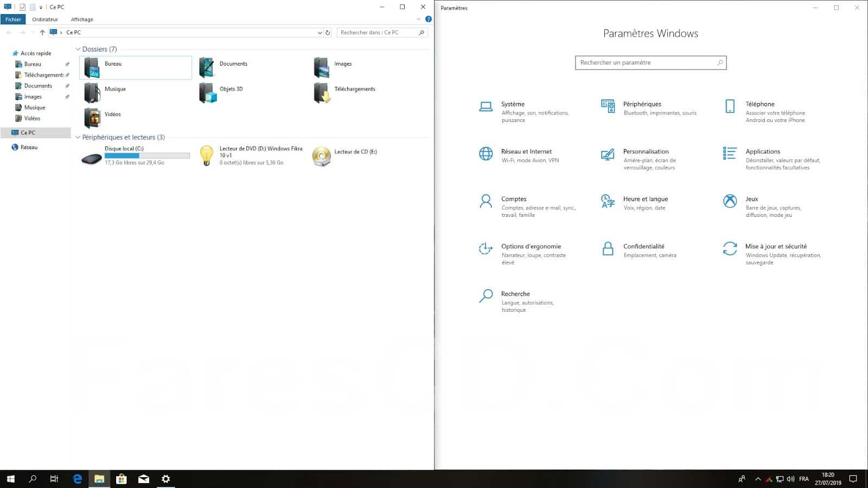
Task: Select the Bureau folder in Dossiers
Action: tap(136, 68)
